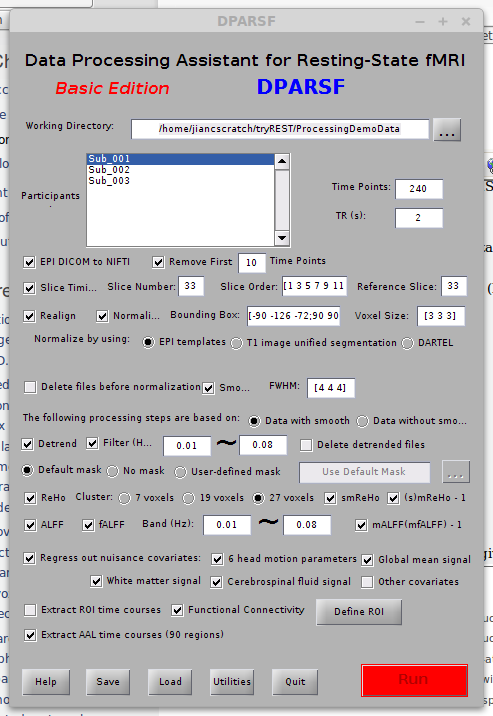Enable Delete files before normalization
Screen dimensions: 493x716
tap(30, 387)
